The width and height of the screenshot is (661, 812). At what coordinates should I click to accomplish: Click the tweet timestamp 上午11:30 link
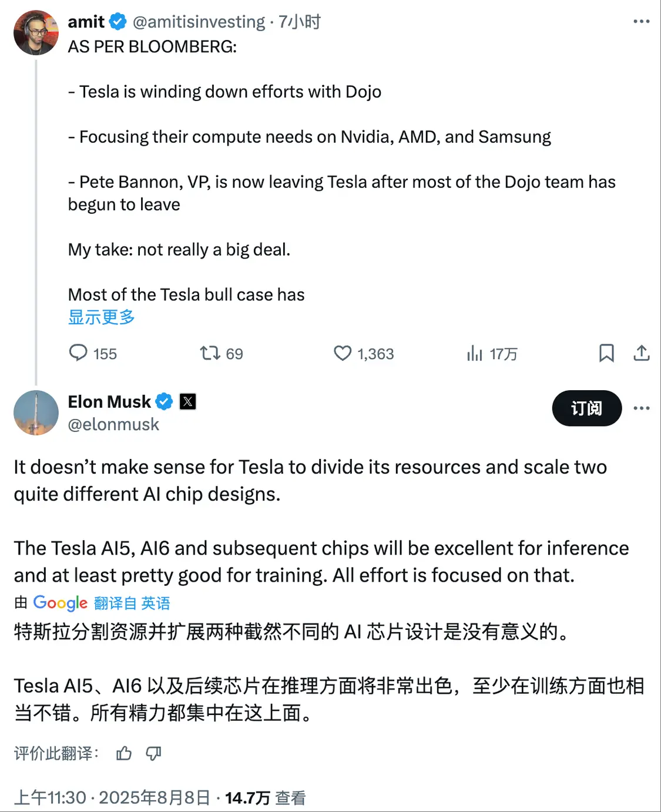tap(49, 797)
